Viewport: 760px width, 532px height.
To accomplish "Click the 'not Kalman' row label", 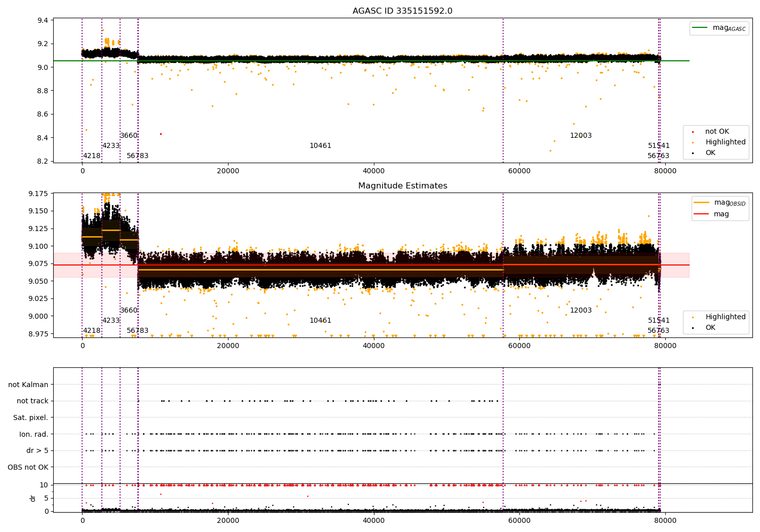I will tap(28, 385).
